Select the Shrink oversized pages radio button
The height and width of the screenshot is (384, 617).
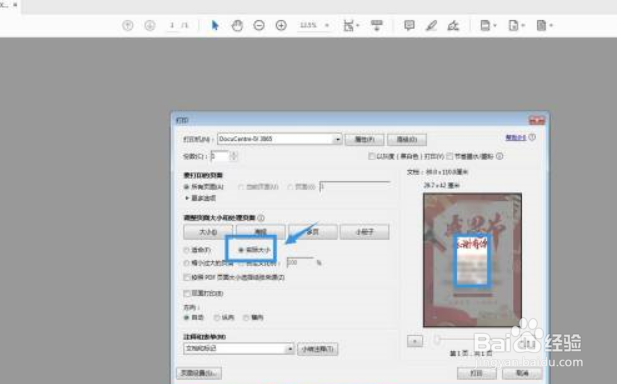coord(186,263)
